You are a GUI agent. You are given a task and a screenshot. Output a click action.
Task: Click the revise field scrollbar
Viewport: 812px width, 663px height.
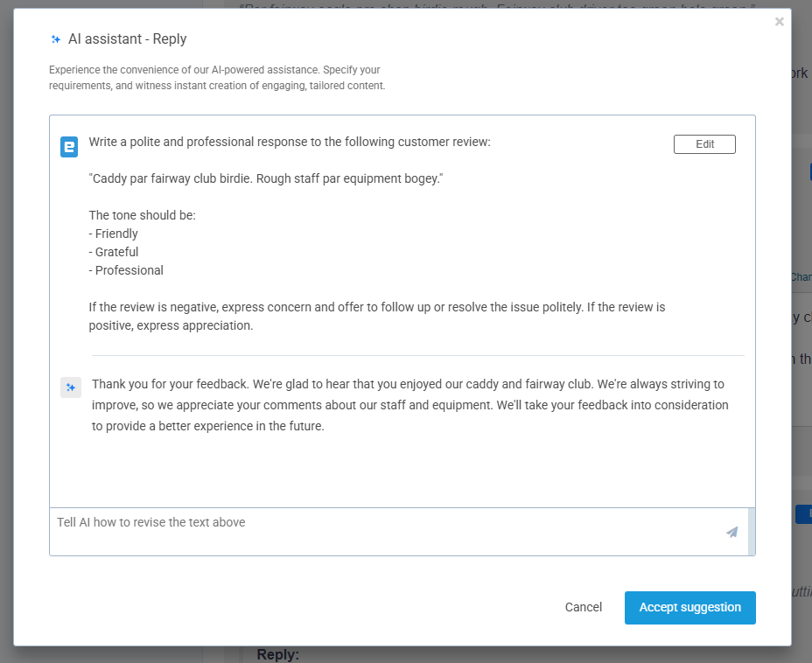[x=752, y=532]
